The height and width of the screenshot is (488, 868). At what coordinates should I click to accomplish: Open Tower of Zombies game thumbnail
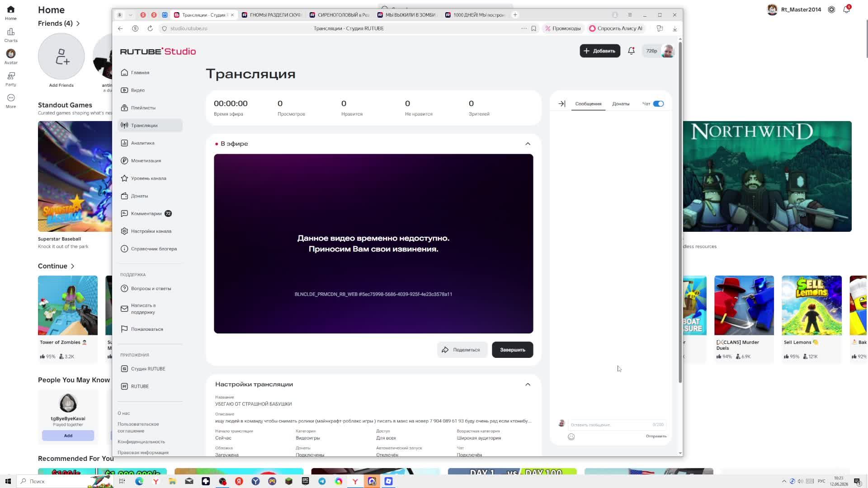[68, 305]
